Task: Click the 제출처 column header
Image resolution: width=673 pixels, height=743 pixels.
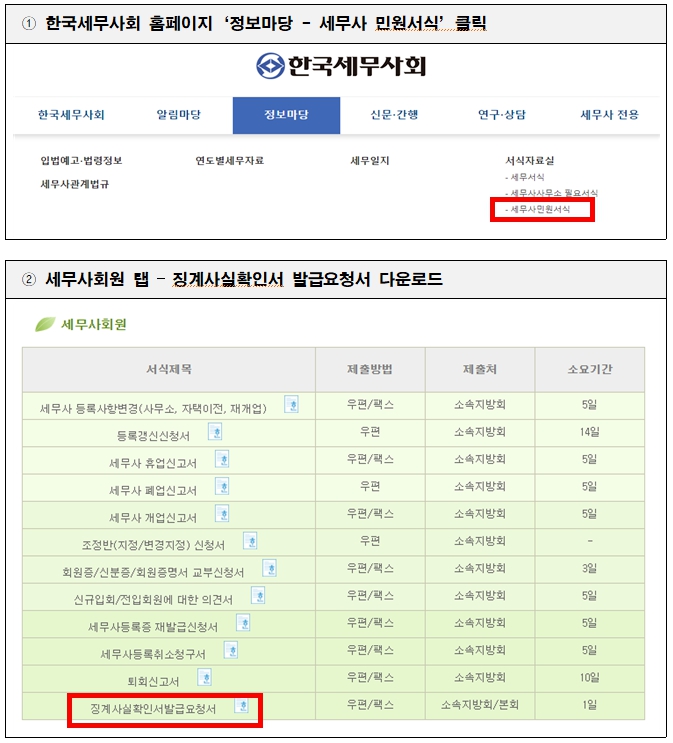Action: [x=480, y=370]
